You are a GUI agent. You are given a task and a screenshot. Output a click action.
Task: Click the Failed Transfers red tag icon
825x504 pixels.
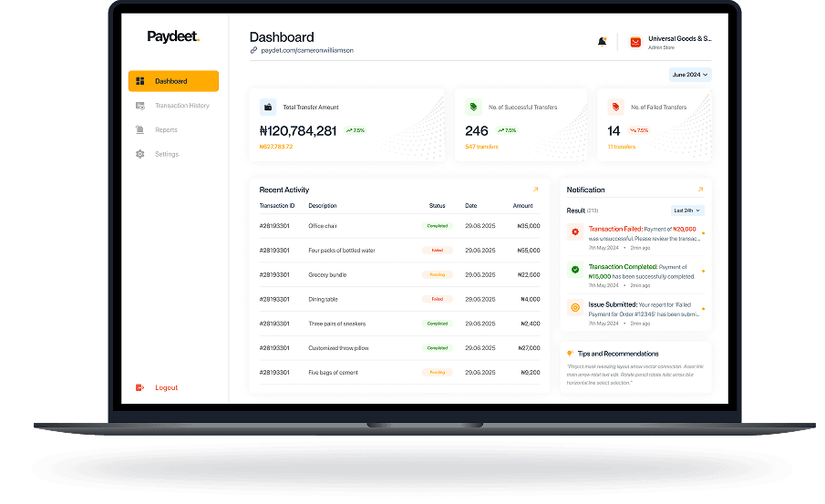point(615,107)
